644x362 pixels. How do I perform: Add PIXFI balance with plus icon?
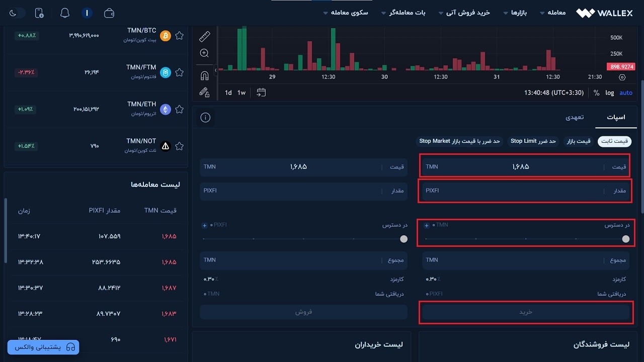[x=204, y=225]
